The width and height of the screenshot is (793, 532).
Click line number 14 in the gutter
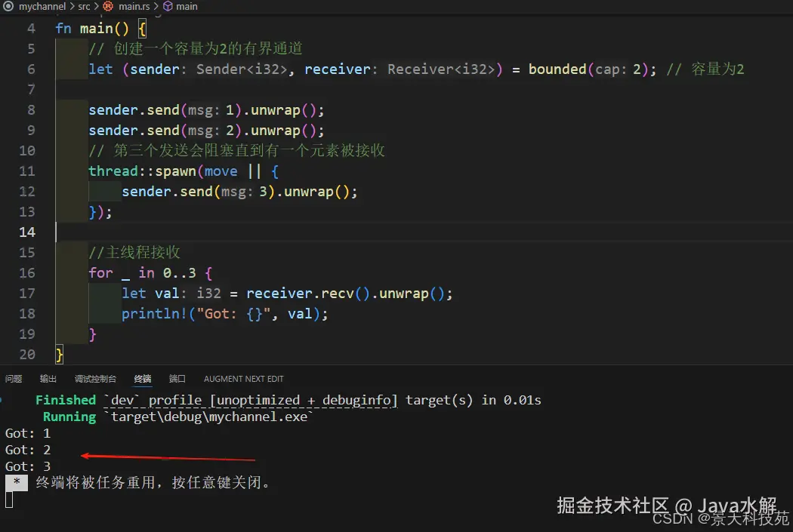(27, 232)
